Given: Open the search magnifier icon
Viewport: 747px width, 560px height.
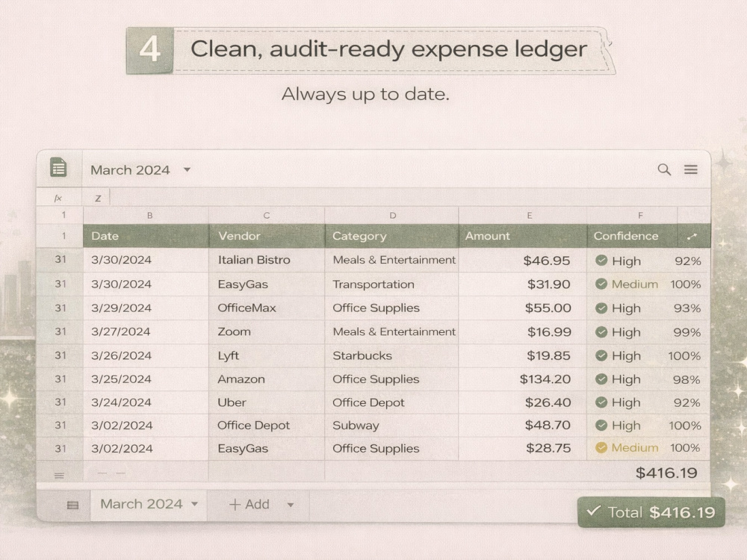Looking at the screenshot, I should click(664, 169).
